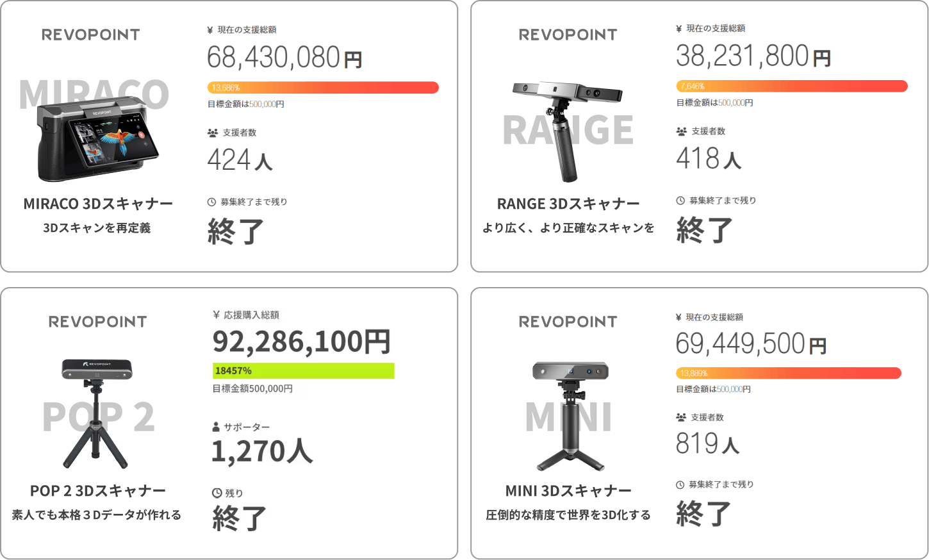Click the supporters icon in RANGE card
The height and width of the screenshot is (560, 929).
(682, 131)
